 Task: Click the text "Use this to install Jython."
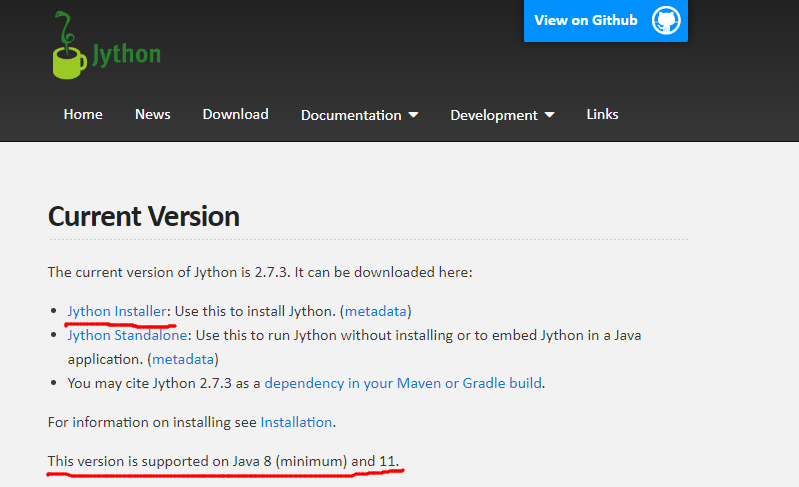coord(255,311)
